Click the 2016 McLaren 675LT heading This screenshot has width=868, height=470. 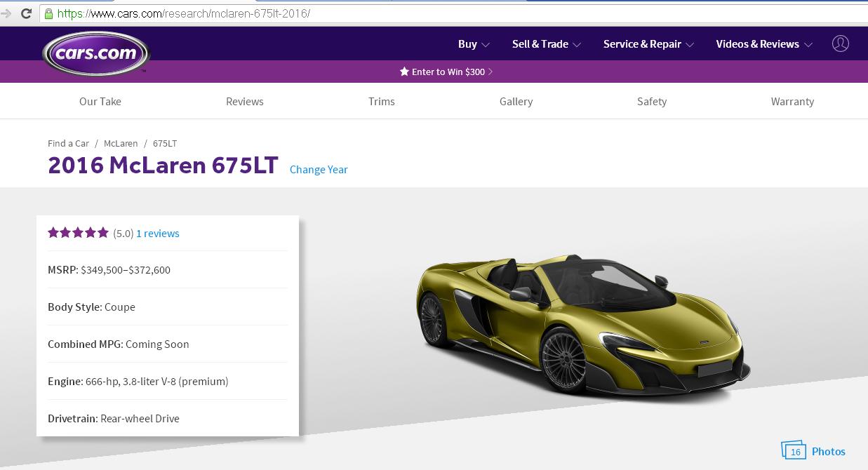[163, 166]
